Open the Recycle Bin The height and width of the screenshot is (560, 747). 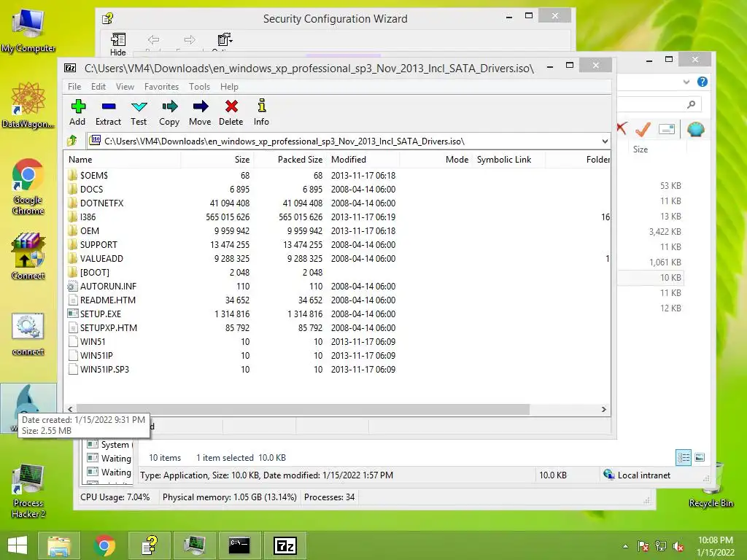point(711,486)
